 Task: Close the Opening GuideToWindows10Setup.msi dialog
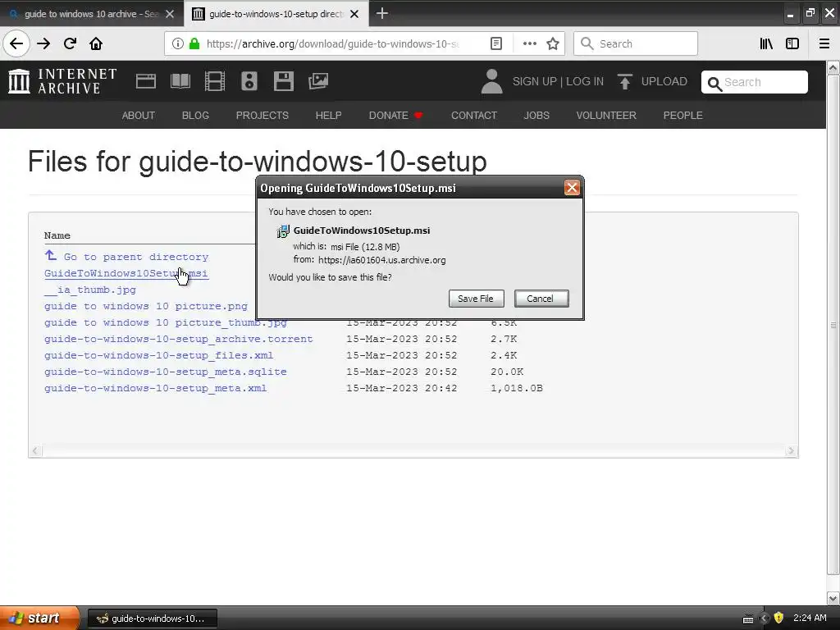(x=572, y=188)
